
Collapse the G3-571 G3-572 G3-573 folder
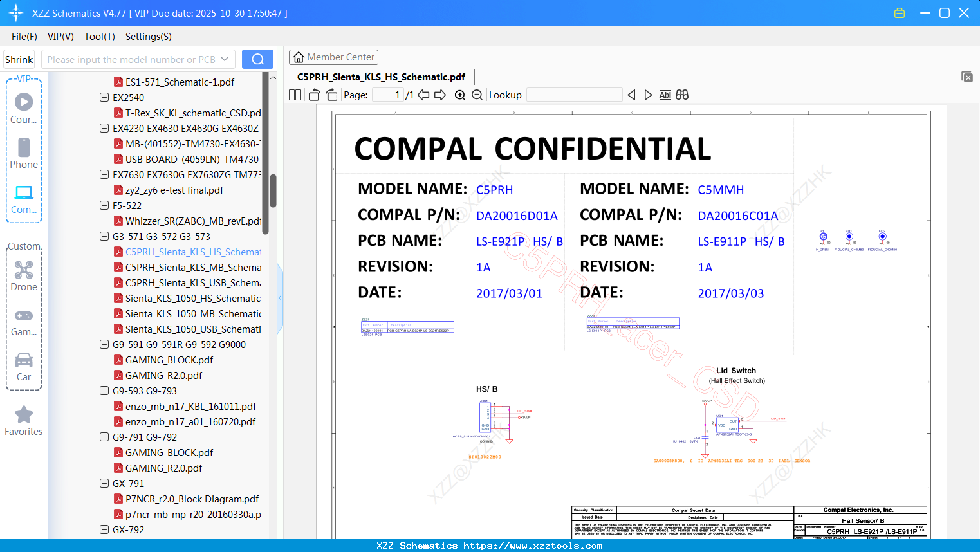tap(104, 236)
